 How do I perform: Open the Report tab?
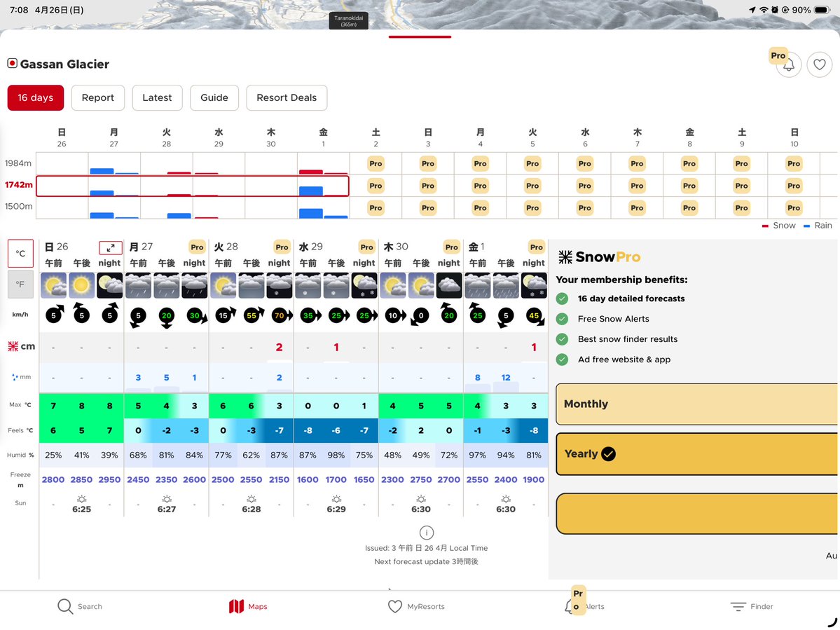coord(98,97)
